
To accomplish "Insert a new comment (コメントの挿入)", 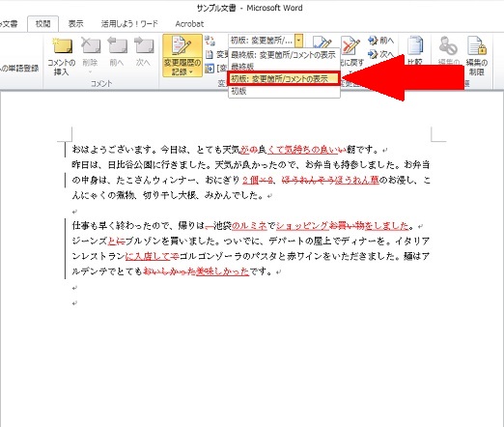I will pyautogui.click(x=61, y=56).
